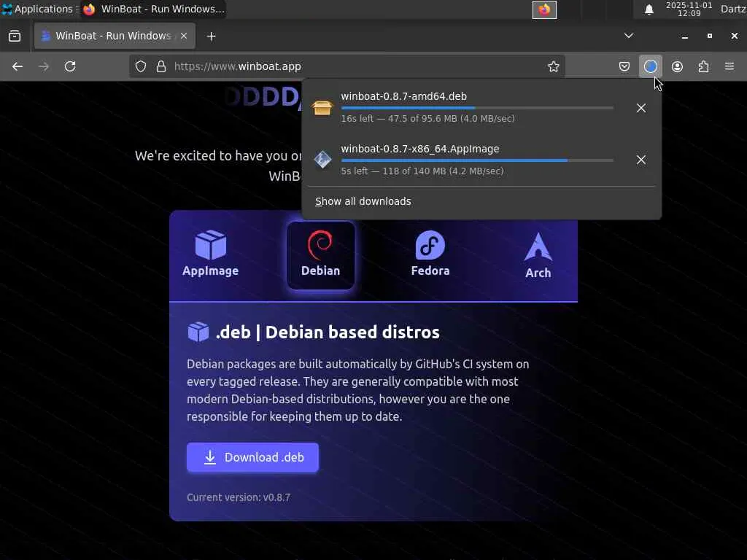
Task: Click the winboat-0.8.7-x86_64.AppImage download entry
Action: pos(467,160)
